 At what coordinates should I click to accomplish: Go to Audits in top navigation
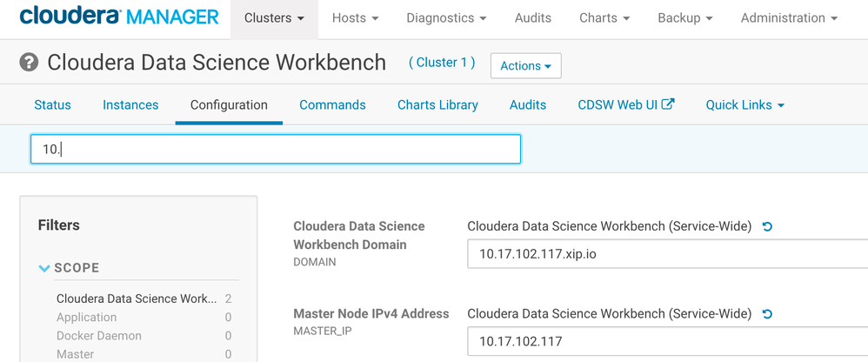(x=532, y=18)
